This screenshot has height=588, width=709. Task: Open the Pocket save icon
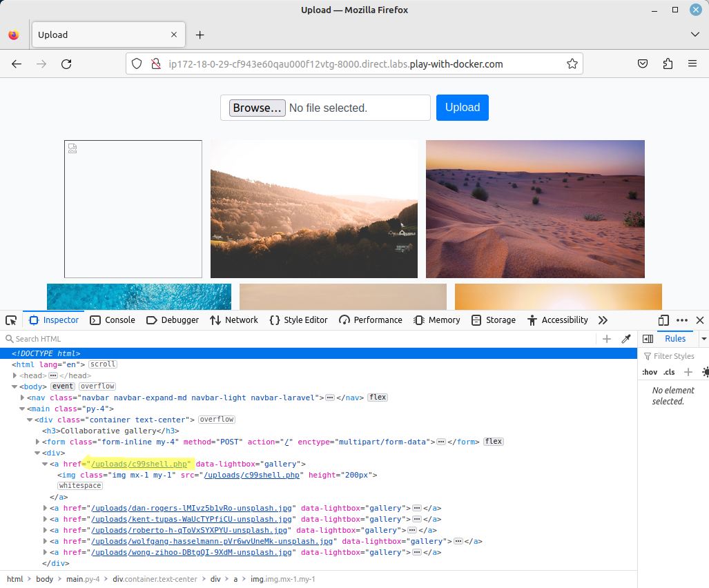[x=643, y=63]
